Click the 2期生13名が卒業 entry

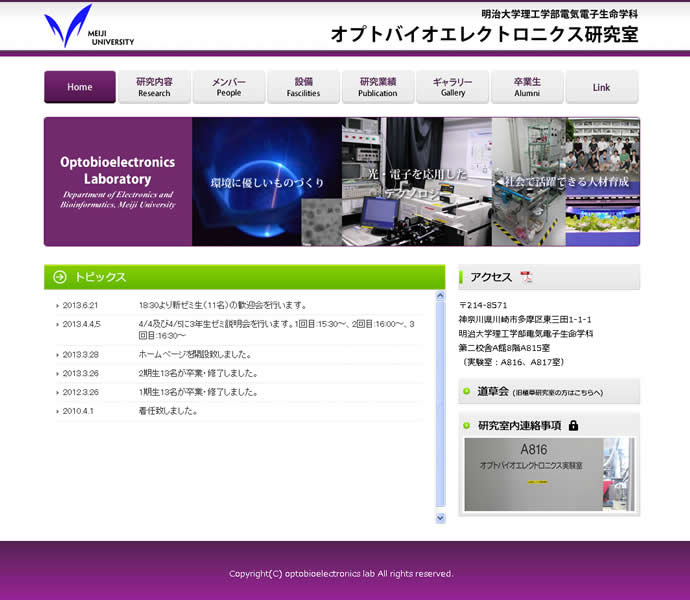tap(198, 373)
